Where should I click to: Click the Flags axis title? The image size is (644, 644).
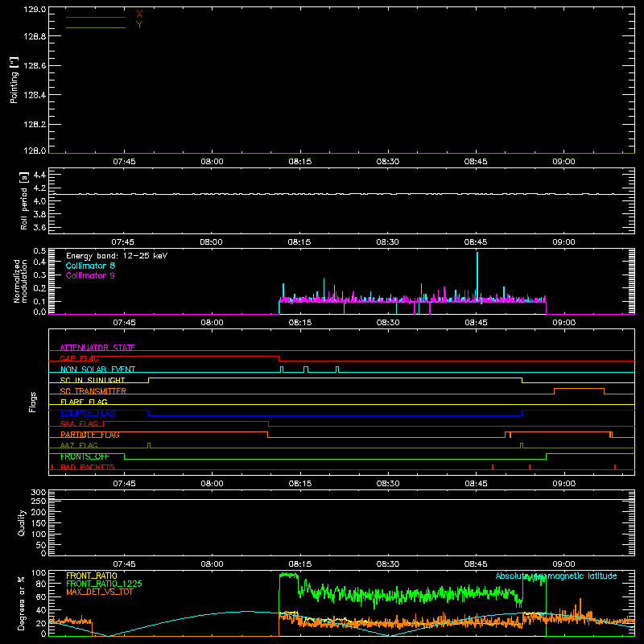click(32, 402)
